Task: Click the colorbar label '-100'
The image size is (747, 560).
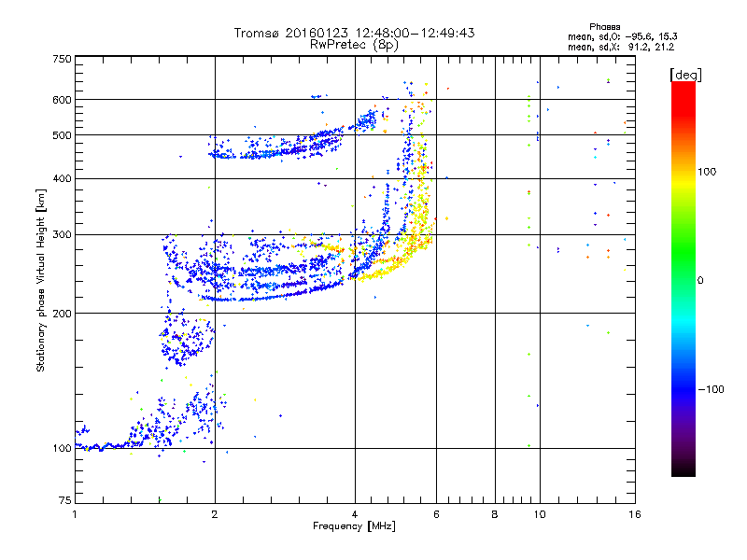Action: 711,389
